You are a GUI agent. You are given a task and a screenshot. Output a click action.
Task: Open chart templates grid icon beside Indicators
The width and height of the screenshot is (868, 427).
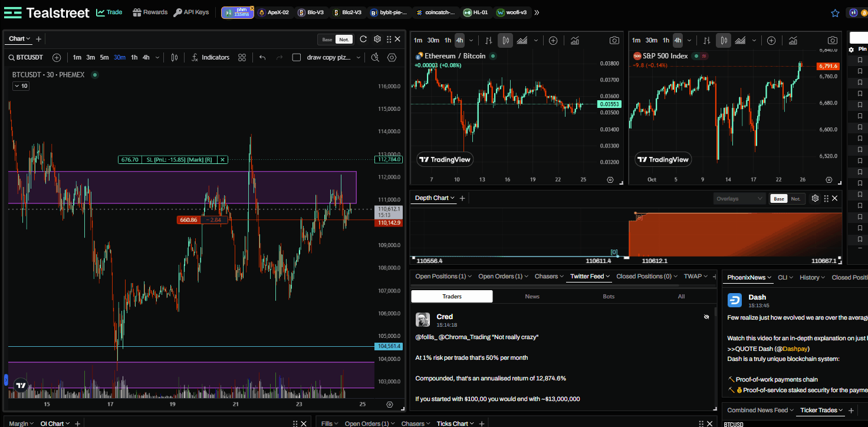242,57
